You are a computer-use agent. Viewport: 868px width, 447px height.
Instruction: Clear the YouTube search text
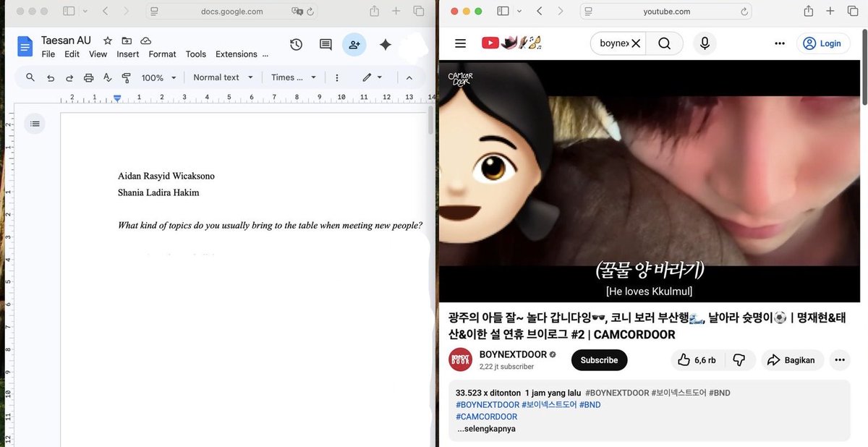(636, 43)
